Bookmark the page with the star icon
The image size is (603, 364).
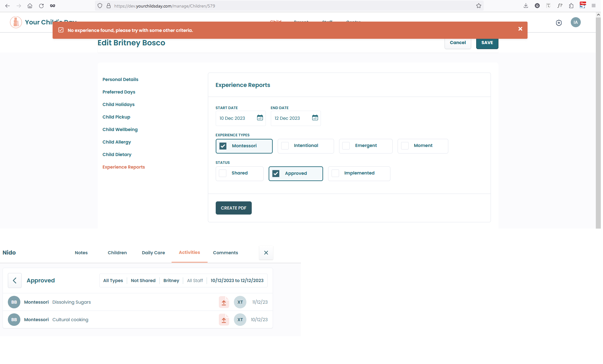click(478, 6)
